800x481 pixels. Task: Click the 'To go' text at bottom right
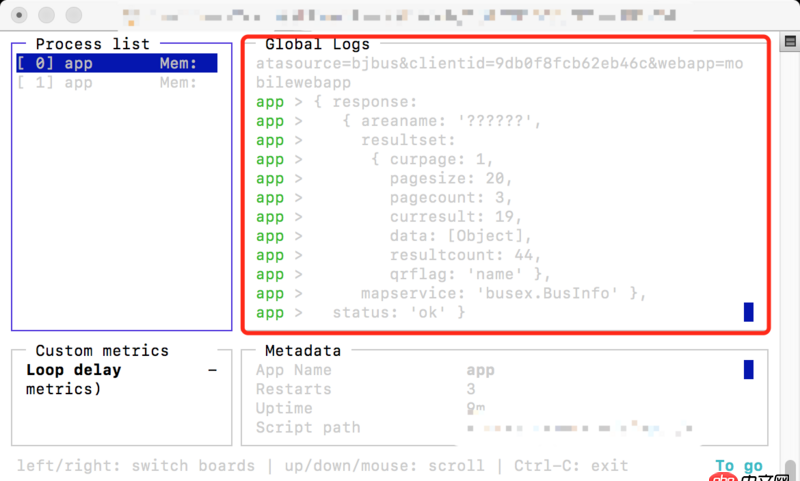(739, 465)
